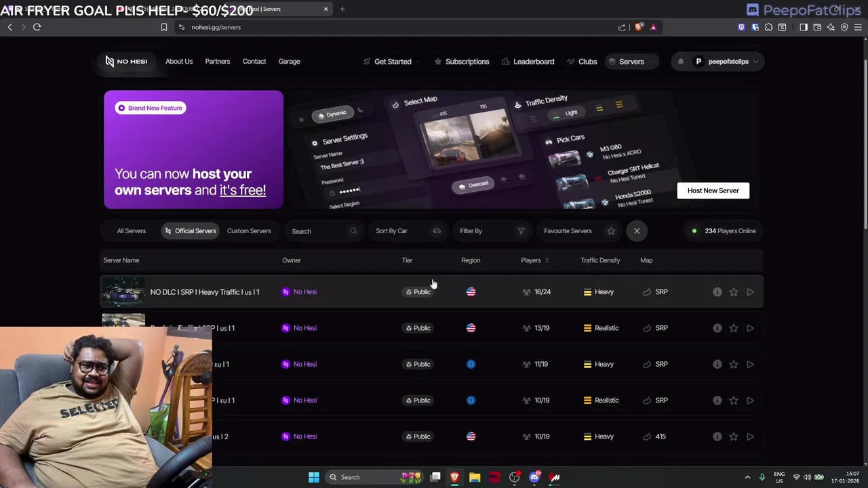Open the browser extensions puzzle icon
The image size is (868, 488).
click(x=768, y=27)
